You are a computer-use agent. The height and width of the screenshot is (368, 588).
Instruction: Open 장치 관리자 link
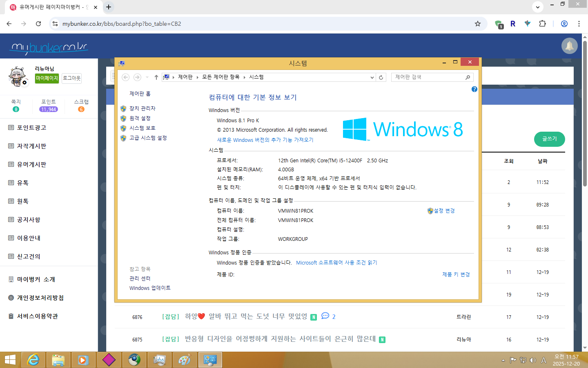[x=142, y=108]
